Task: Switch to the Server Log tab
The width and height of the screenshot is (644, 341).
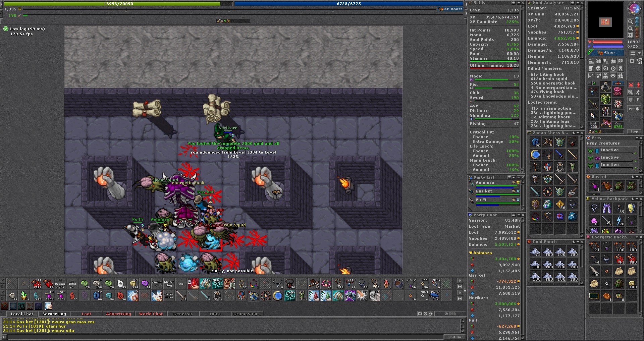Action: coord(54,314)
